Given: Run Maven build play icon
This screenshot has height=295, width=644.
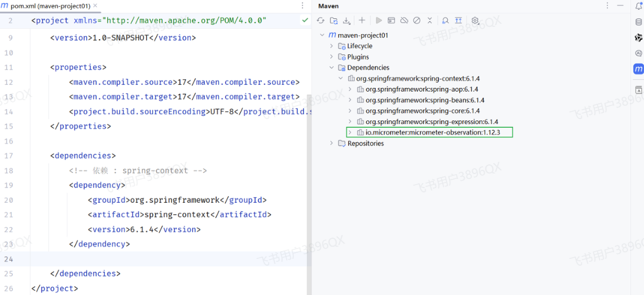Looking at the screenshot, I should [379, 20].
